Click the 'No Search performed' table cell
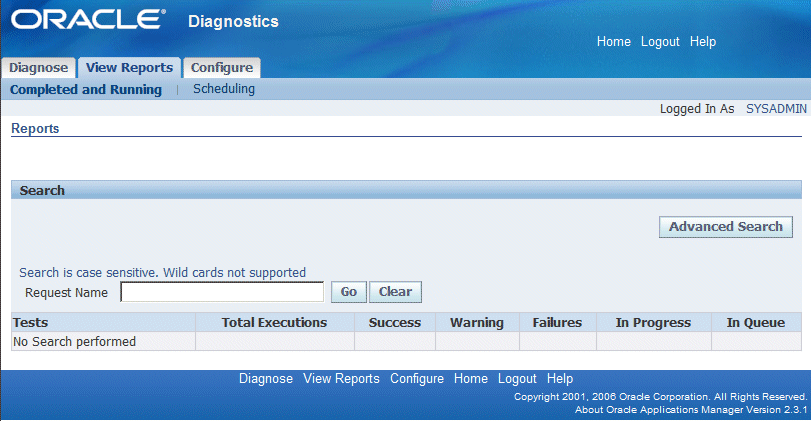Screen dimensions: 811x421 click(x=103, y=341)
